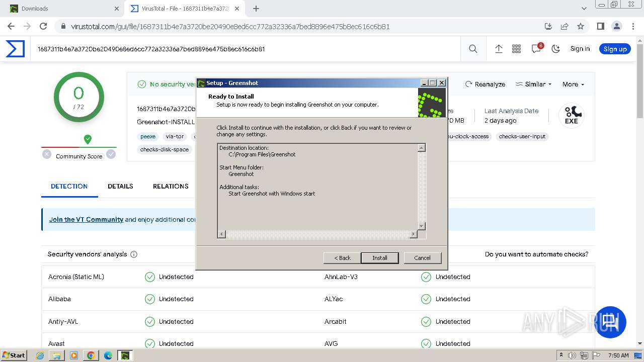Viewport: 644px width, 362px height.
Task: Click the Back button in Greenshot setup
Action: 342,258
